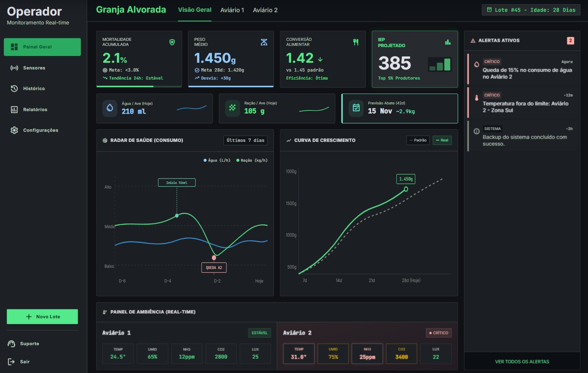Open the Últimos 7 dias period selector
This screenshot has height=373, width=588.
pyautogui.click(x=245, y=140)
